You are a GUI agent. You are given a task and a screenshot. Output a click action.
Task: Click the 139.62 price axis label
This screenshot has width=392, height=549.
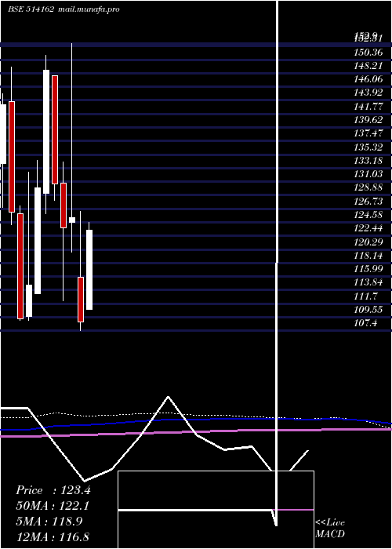tap(368, 120)
